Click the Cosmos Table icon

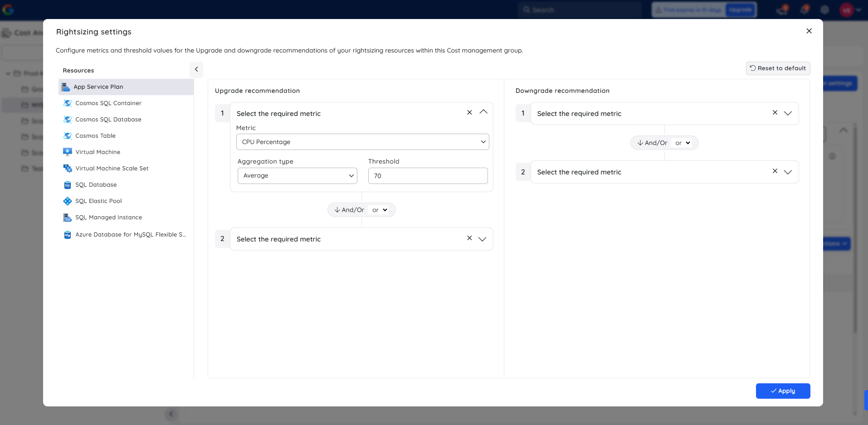[68, 136]
